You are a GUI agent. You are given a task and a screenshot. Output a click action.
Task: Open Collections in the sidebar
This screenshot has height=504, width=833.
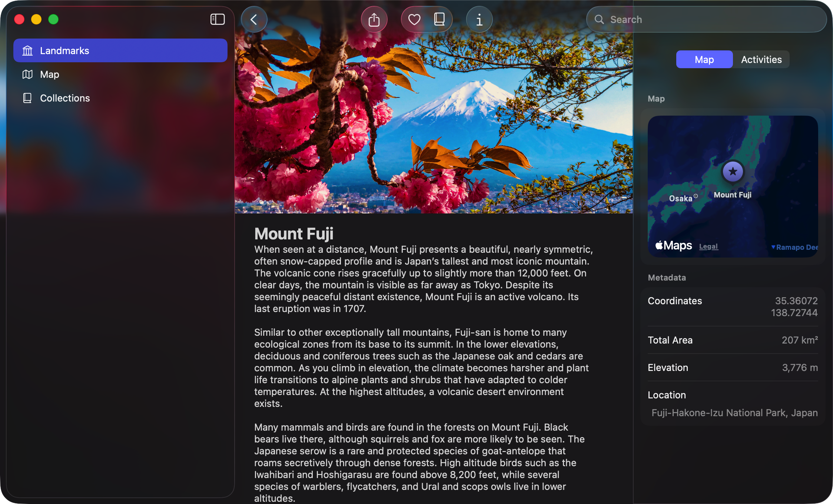click(65, 98)
